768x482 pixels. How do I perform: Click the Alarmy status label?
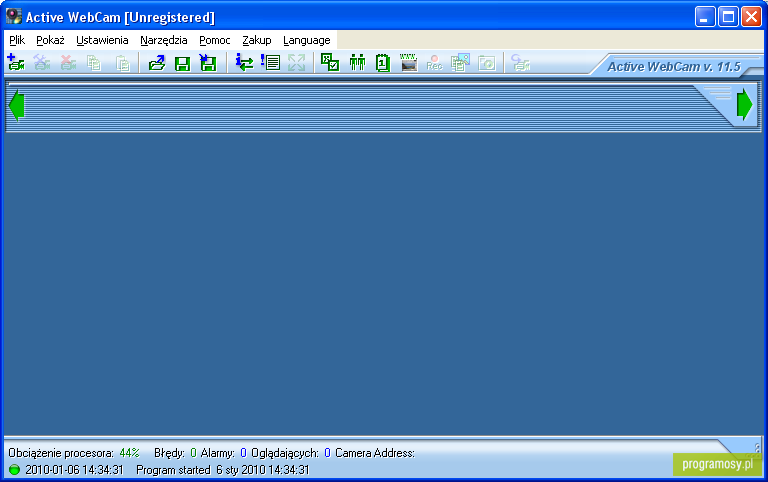click(217, 453)
